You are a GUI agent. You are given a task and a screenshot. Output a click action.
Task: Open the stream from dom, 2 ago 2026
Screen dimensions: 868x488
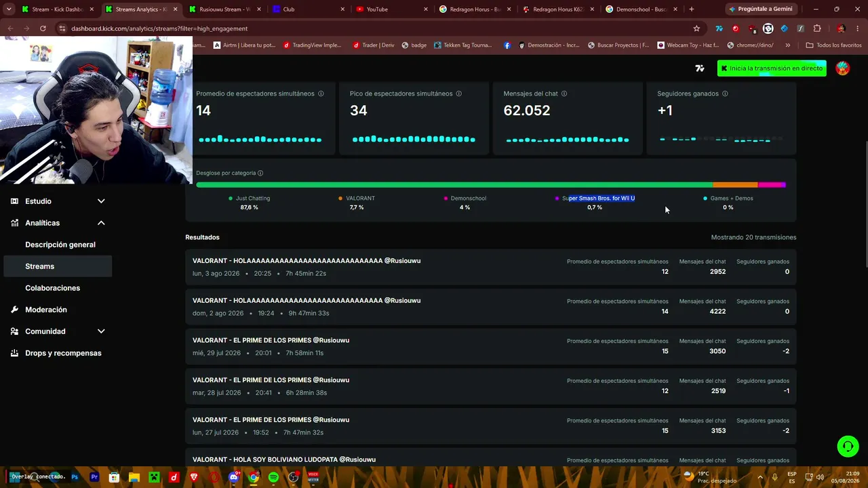point(491,306)
